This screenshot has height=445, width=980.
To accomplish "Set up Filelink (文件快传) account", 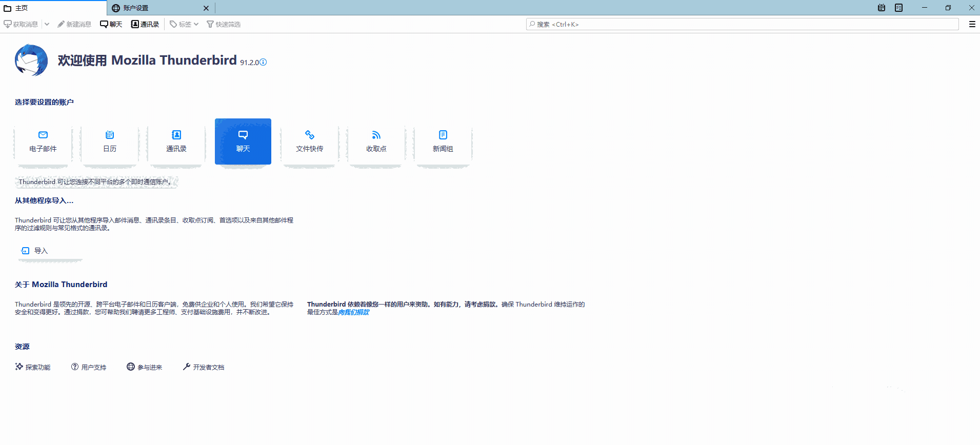I will click(310, 141).
